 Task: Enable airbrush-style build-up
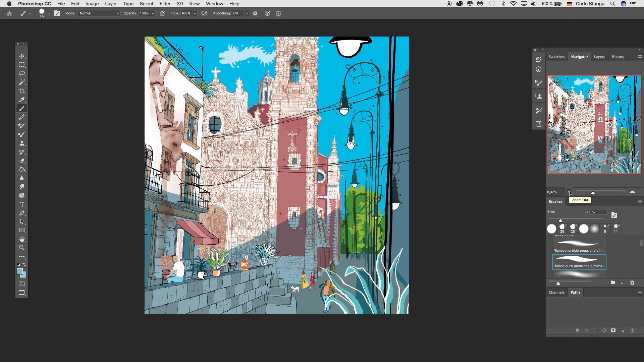tap(204, 13)
